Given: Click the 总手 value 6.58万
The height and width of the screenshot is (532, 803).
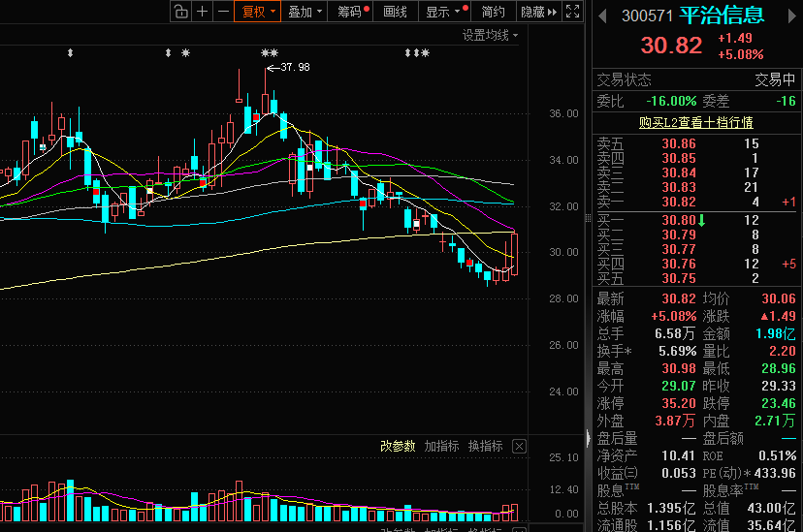Looking at the screenshot, I should [675, 334].
